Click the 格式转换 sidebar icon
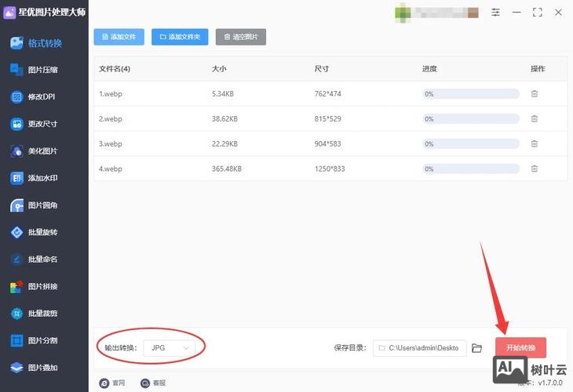The image size is (573, 392). (x=16, y=43)
